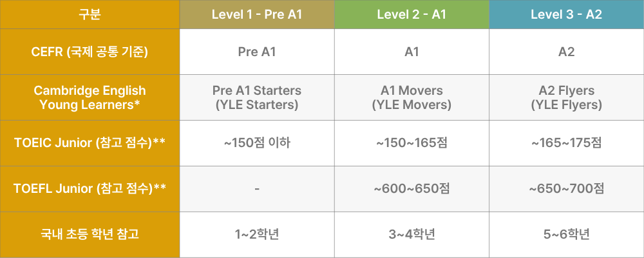This screenshot has width=644, height=258.
Task: Click the Pre A1 CEFR cell
Action: click(257, 52)
